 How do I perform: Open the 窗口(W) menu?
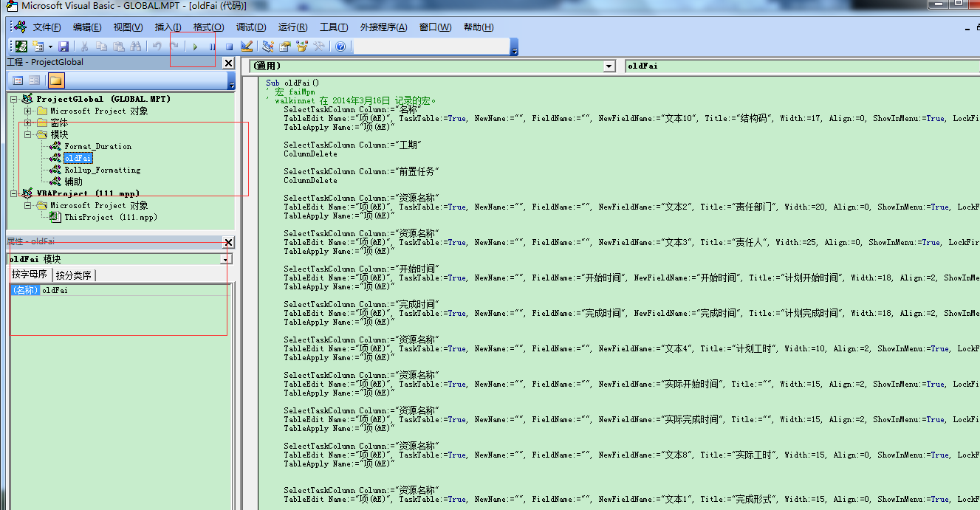tap(435, 27)
